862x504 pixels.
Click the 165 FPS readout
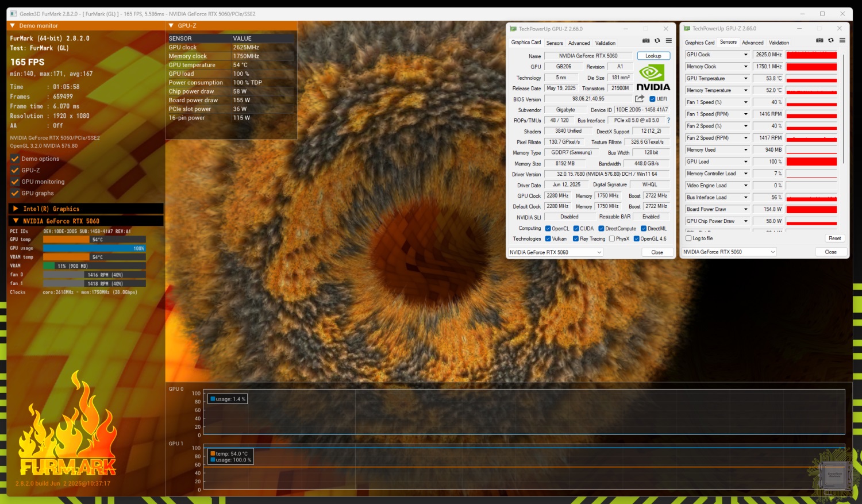(x=27, y=62)
